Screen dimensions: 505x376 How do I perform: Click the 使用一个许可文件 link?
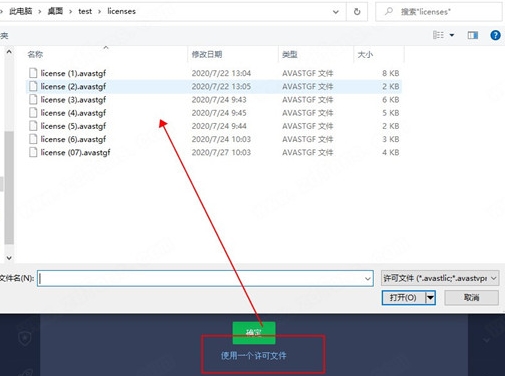[x=253, y=356]
